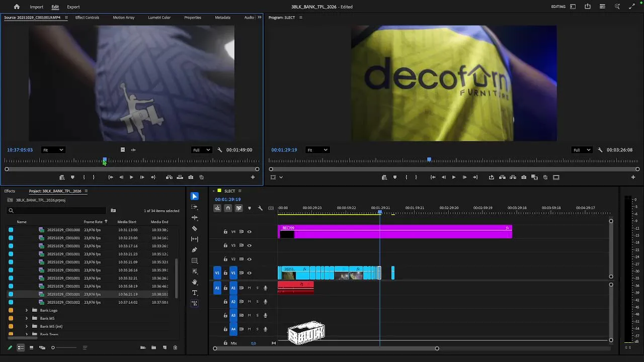
Task: Click Home icon in top bar
Action: point(17,7)
